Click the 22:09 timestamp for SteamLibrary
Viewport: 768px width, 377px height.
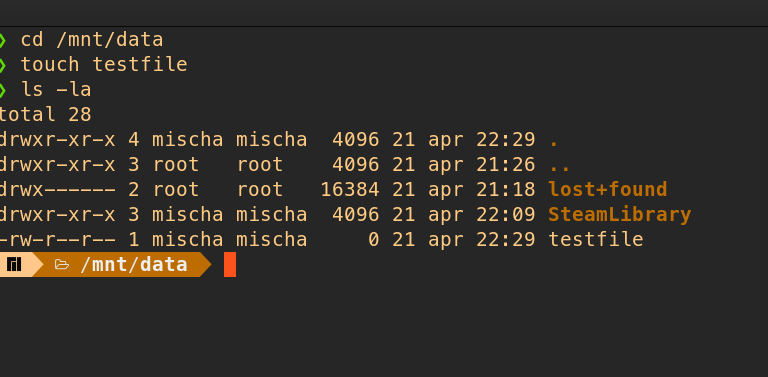505,214
